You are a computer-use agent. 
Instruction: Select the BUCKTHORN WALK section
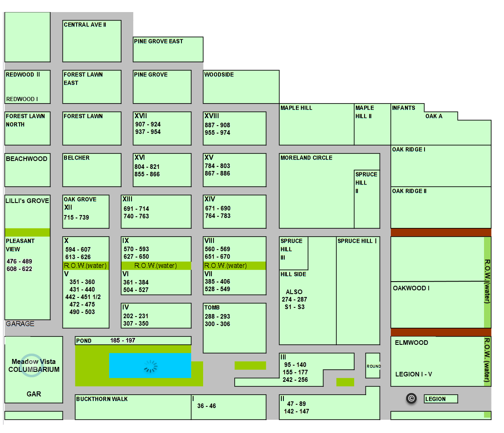pos(133,407)
